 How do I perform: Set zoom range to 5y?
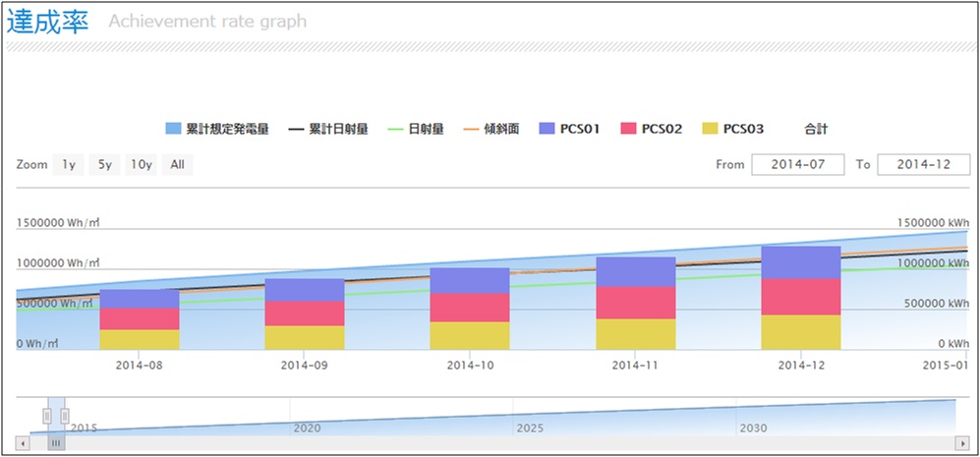(104, 165)
